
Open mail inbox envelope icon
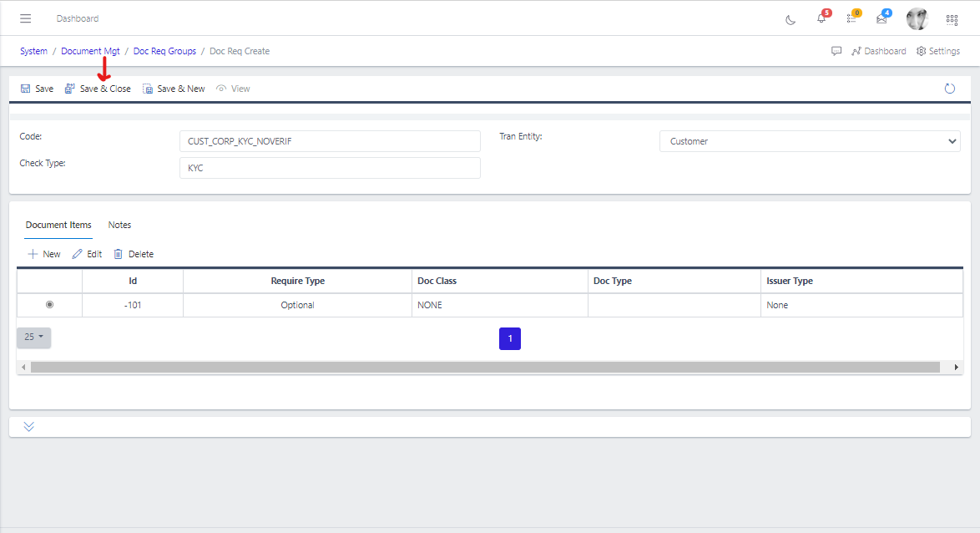tap(881, 18)
